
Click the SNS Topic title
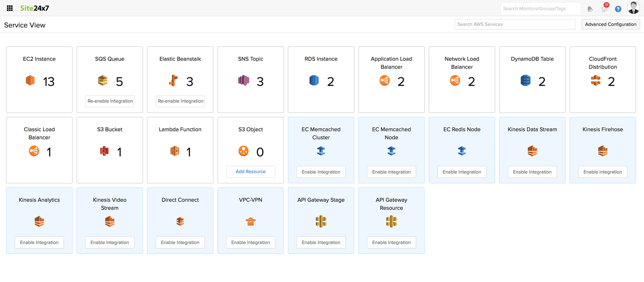(250, 59)
